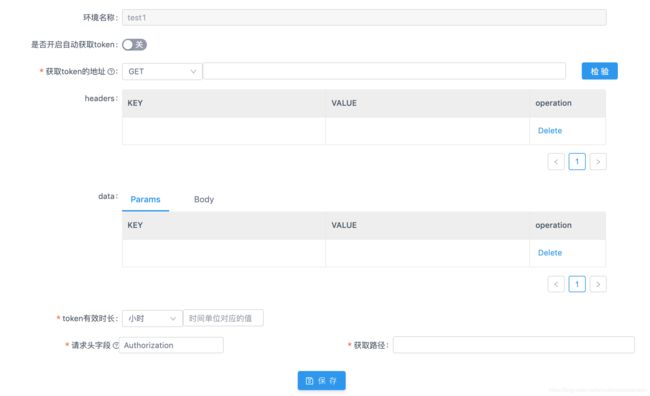Go to previous page of headers table

tap(556, 162)
